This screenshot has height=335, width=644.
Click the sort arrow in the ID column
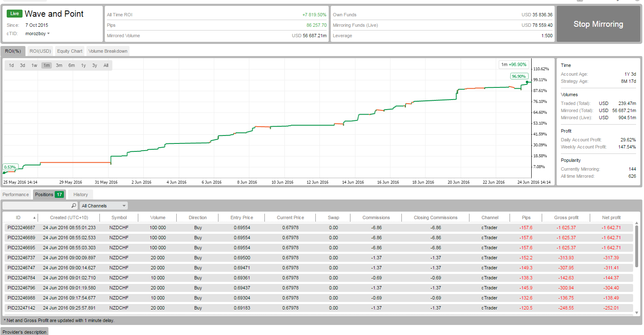[34, 218]
